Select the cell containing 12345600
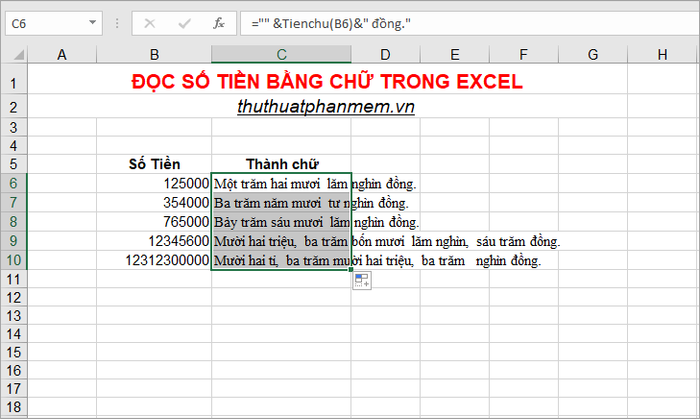700x419 pixels. [x=154, y=241]
